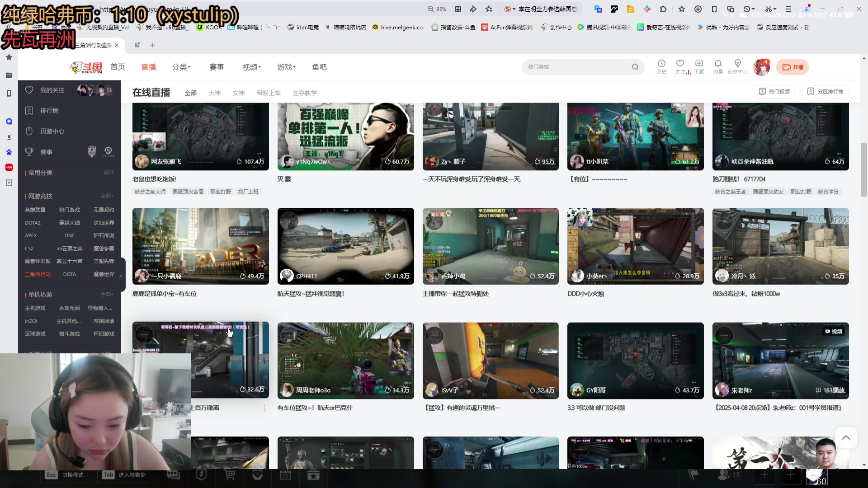The height and width of the screenshot is (488, 868).
Task: Expand 网游竞技 全部 dropdown
Action: 107,196
